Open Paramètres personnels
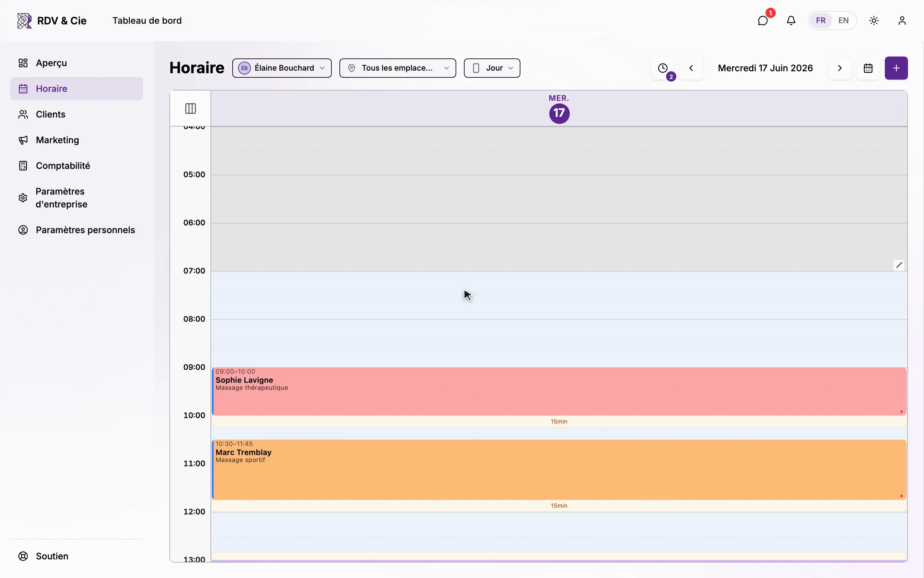924x578 pixels. tap(77, 230)
